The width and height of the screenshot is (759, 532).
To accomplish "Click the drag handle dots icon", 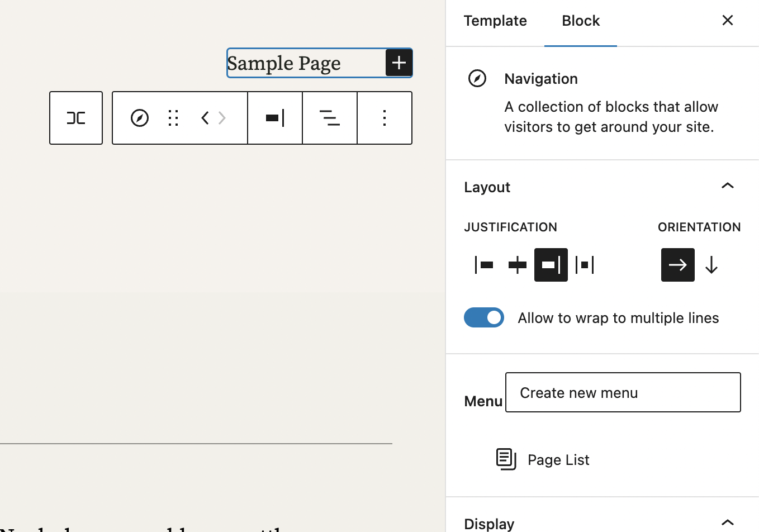I will click(173, 118).
